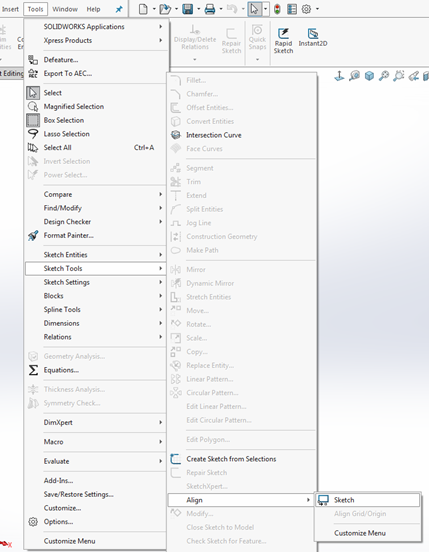Expand the Sketch Entities submenu
The height and width of the screenshot is (552, 429).
point(95,255)
